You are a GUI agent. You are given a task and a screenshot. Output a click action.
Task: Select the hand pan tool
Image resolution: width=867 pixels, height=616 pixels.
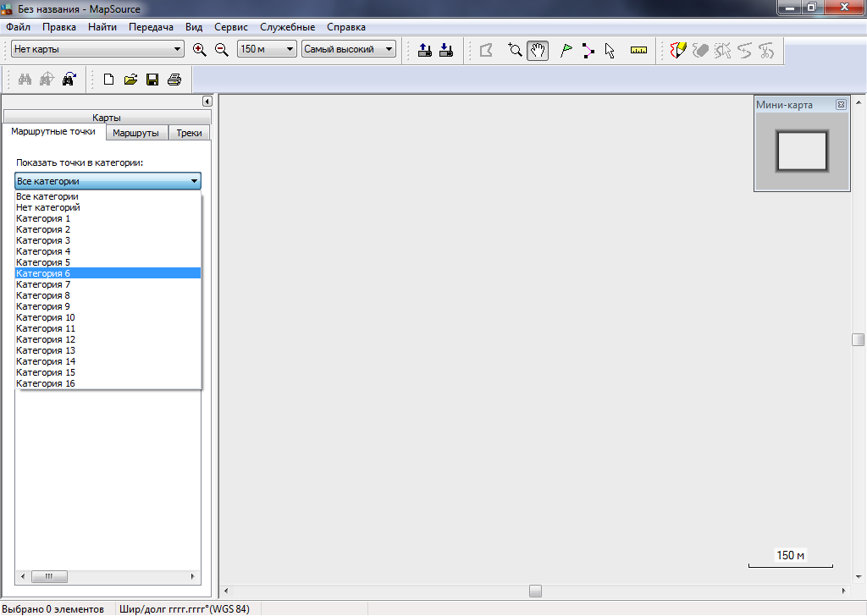click(x=537, y=50)
